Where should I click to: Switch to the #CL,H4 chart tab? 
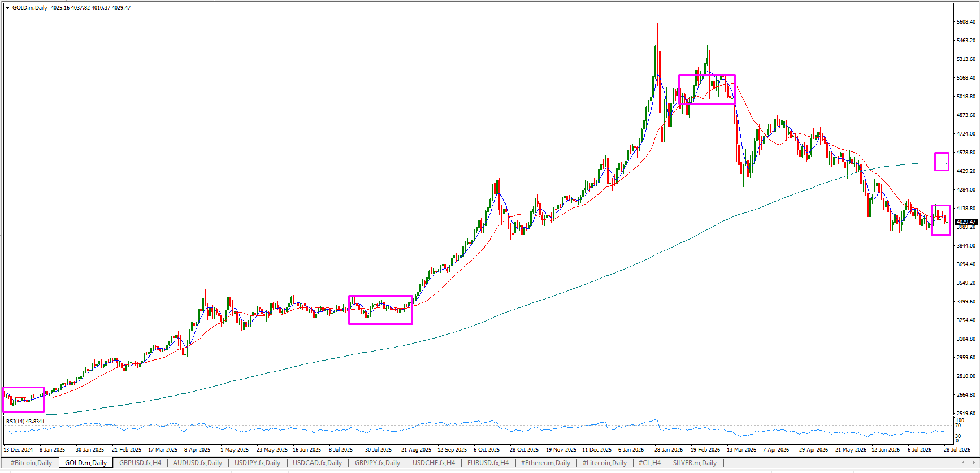click(x=649, y=463)
